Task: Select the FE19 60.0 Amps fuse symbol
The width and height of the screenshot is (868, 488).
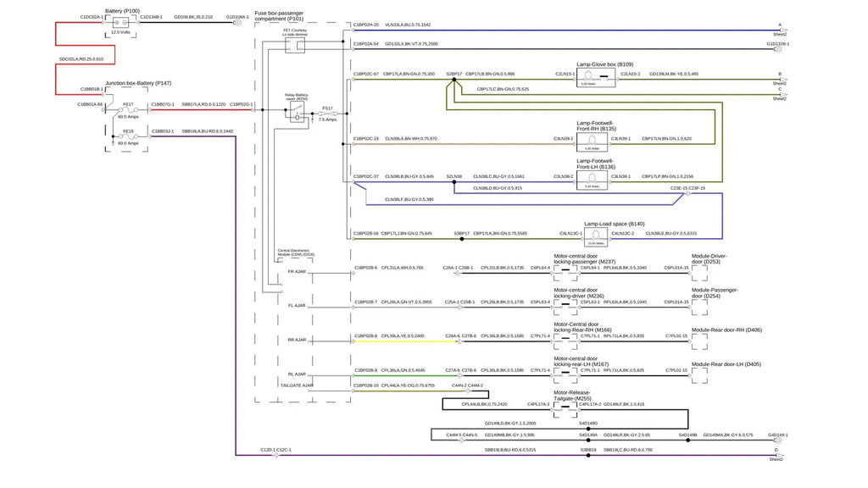Action: tap(128, 136)
